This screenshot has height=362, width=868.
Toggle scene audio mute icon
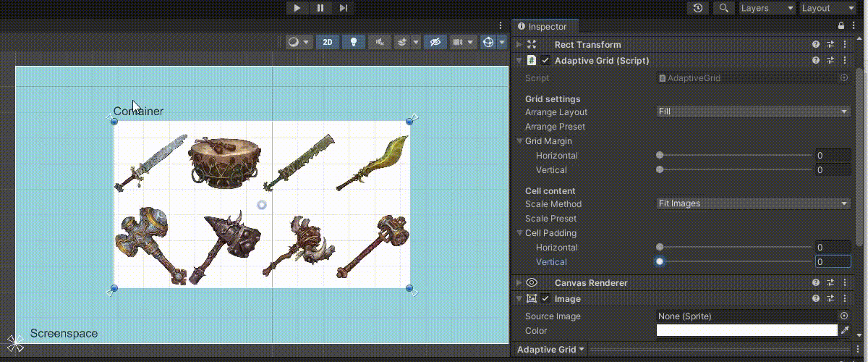(379, 42)
